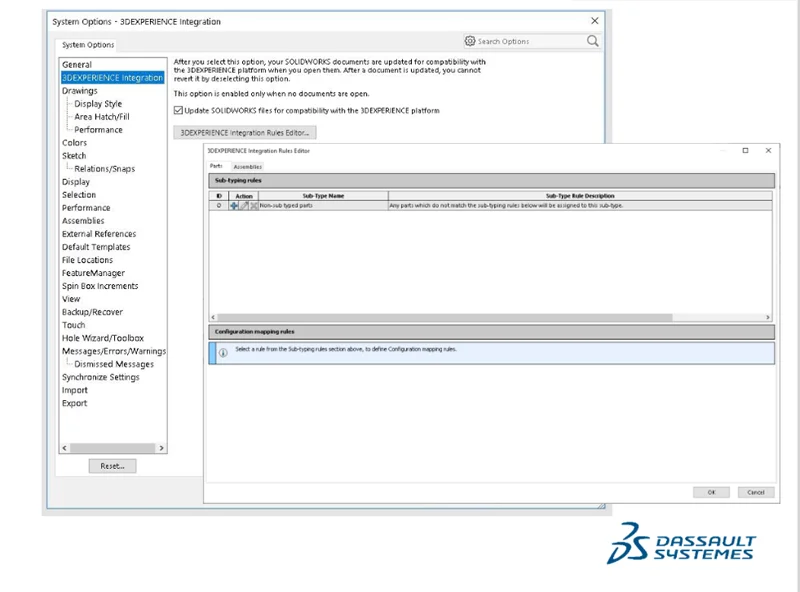Click the info icon in mapping rules
The height and width of the screenshot is (592, 800).
click(223, 353)
